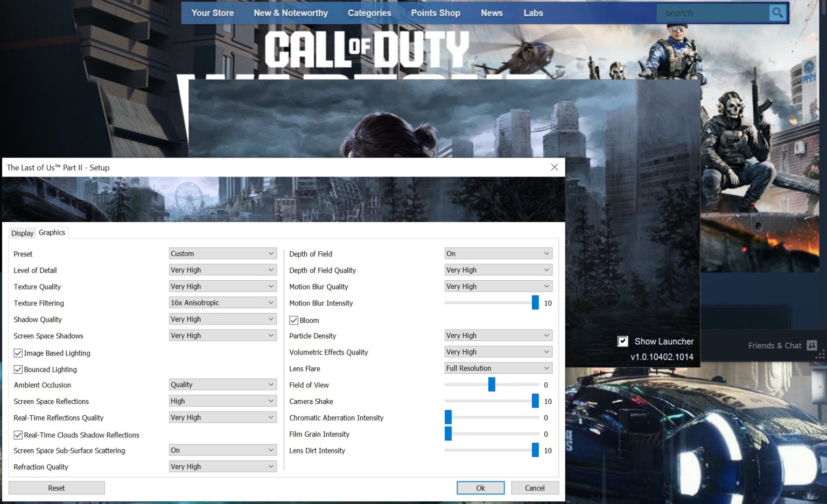
Task: Toggle the Show Launcher checkbox
Action: click(623, 341)
